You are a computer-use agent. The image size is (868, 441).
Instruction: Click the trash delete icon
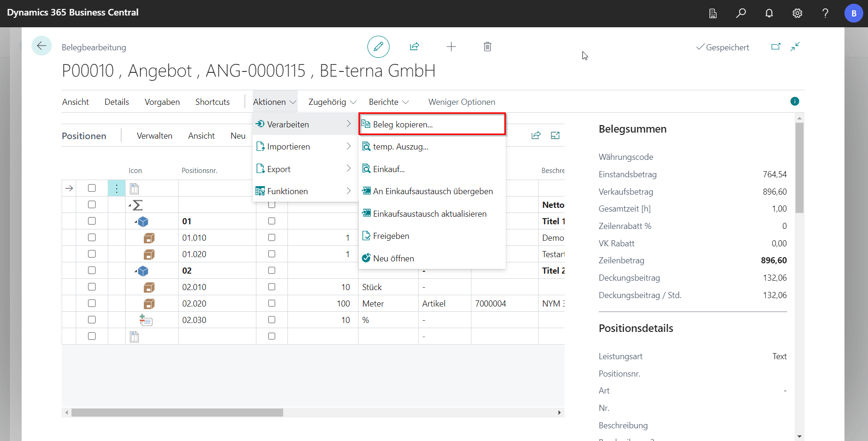[487, 47]
